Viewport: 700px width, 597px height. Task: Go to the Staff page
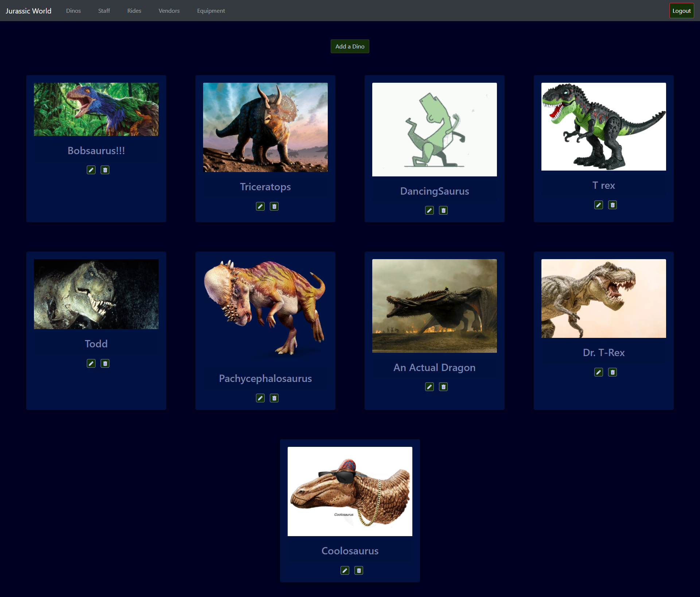104,11
